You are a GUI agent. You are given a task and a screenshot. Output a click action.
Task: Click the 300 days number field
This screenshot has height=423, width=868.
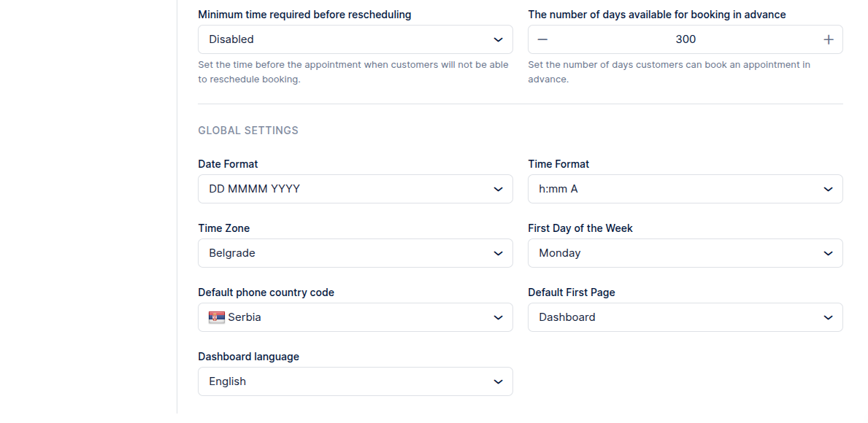click(685, 39)
